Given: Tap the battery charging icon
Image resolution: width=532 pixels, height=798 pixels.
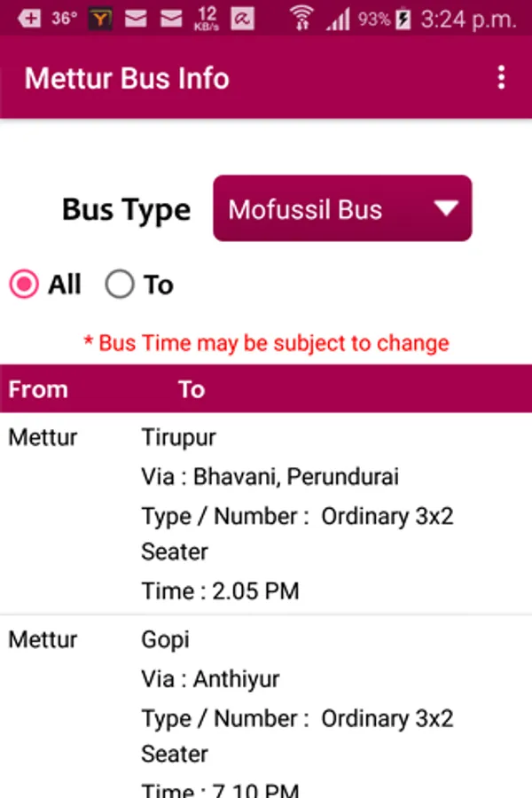Looking at the screenshot, I should (403, 18).
